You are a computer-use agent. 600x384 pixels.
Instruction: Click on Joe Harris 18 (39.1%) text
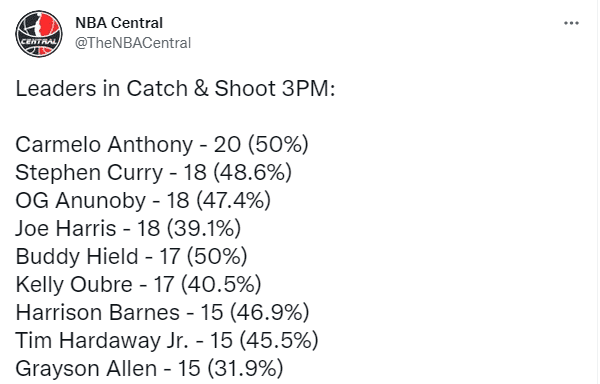[128, 229]
